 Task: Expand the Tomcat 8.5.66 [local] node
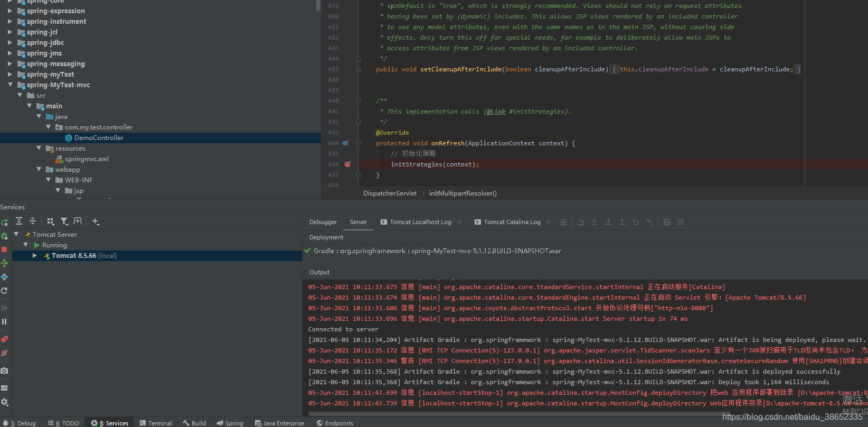[x=35, y=256]
